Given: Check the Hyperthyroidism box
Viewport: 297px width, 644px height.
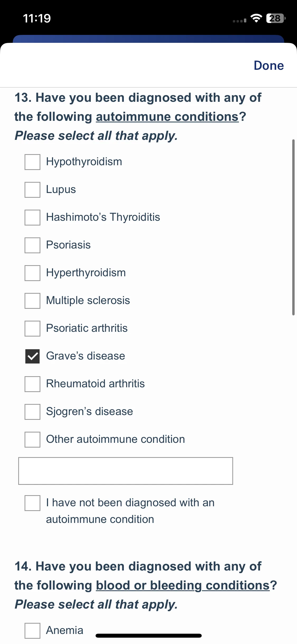Looking at the screenshot, I should (32, 273).
